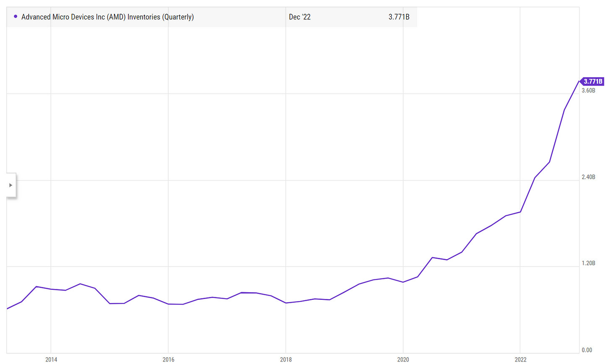Click the 0.00 y-axis label

pos(587,350)
